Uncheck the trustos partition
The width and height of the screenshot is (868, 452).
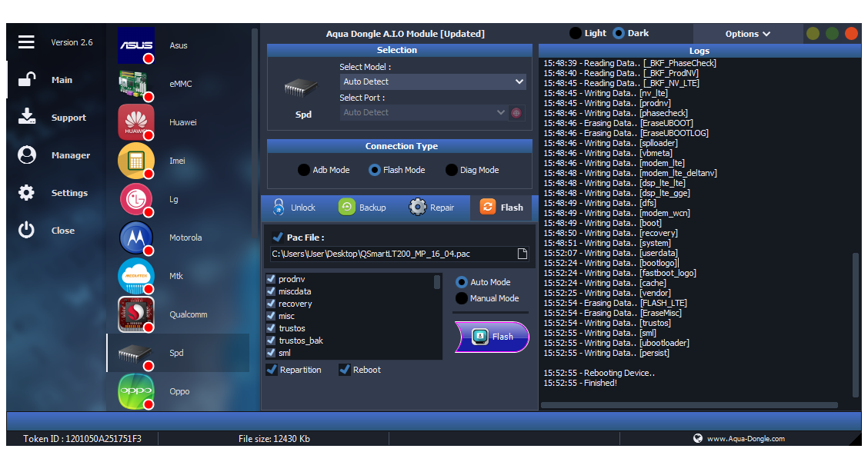(271, 328)
